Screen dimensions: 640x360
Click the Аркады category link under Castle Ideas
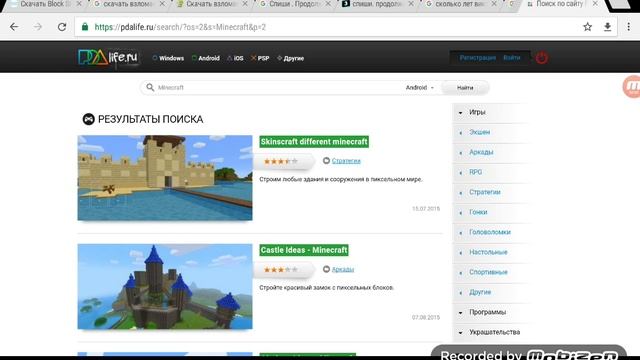pyautogui.click(x=343, y=269)
